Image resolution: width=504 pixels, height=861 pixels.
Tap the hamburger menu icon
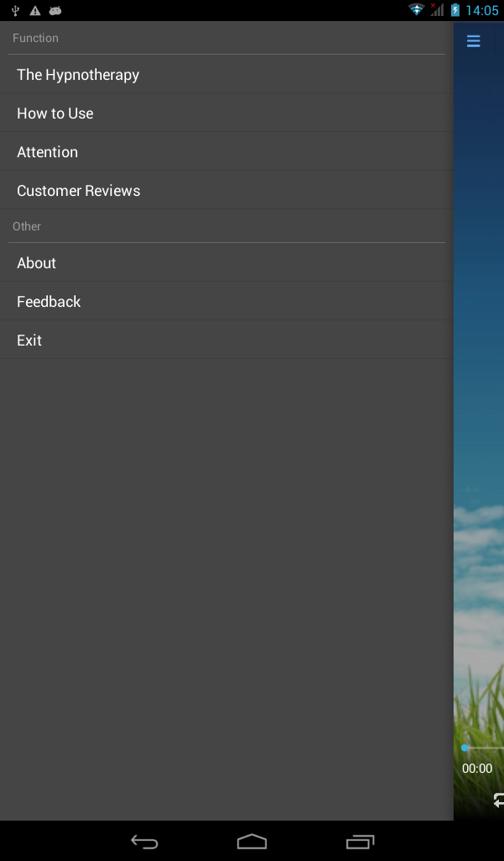coord(473,41)
